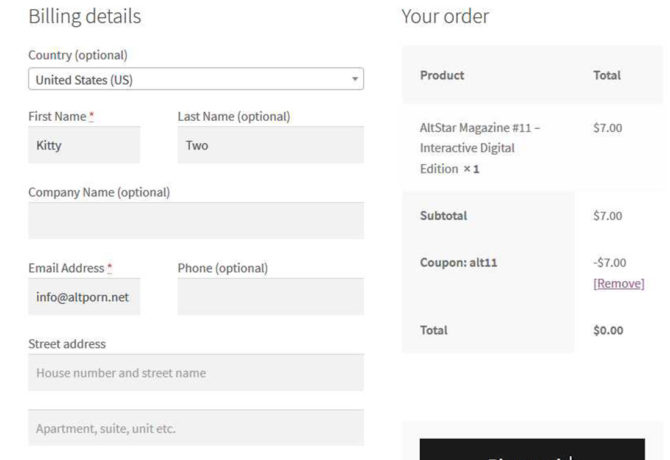Click the Billing details heading
This screenshot has width=670, height=460.
pos(84,17)
